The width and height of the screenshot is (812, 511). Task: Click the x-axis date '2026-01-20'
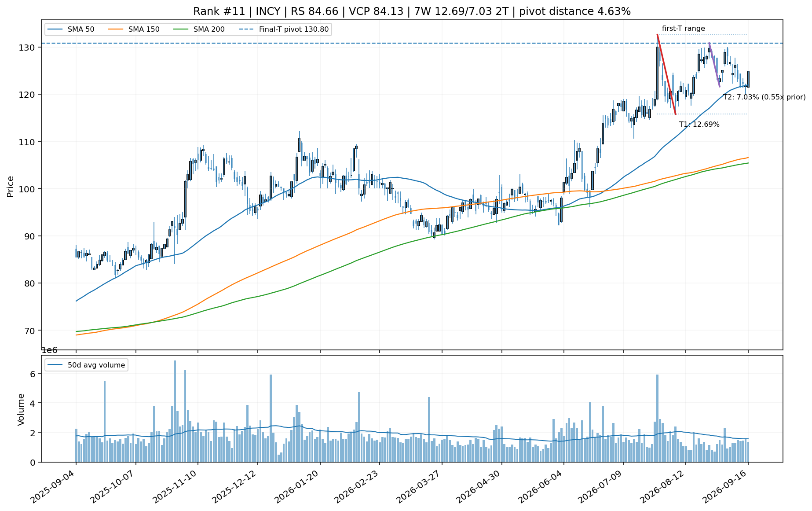pyautogui.click(x=297, y=487)
